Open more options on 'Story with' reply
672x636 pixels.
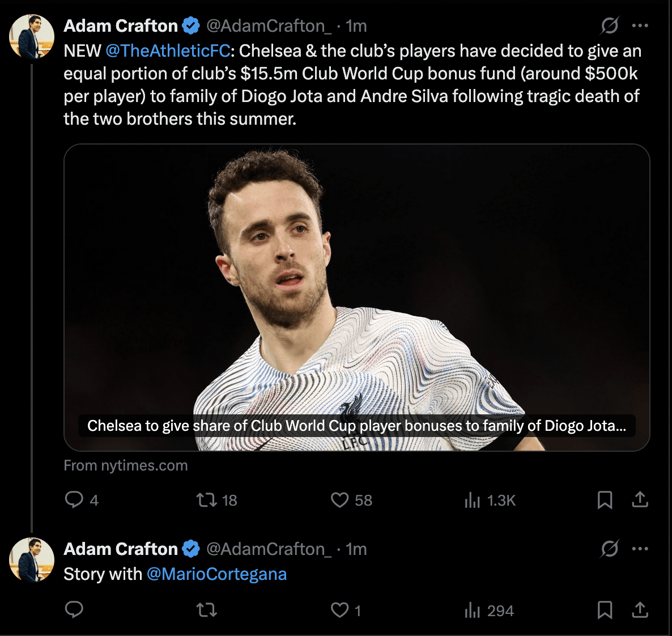pyautogui.click(x=640, y=549)
